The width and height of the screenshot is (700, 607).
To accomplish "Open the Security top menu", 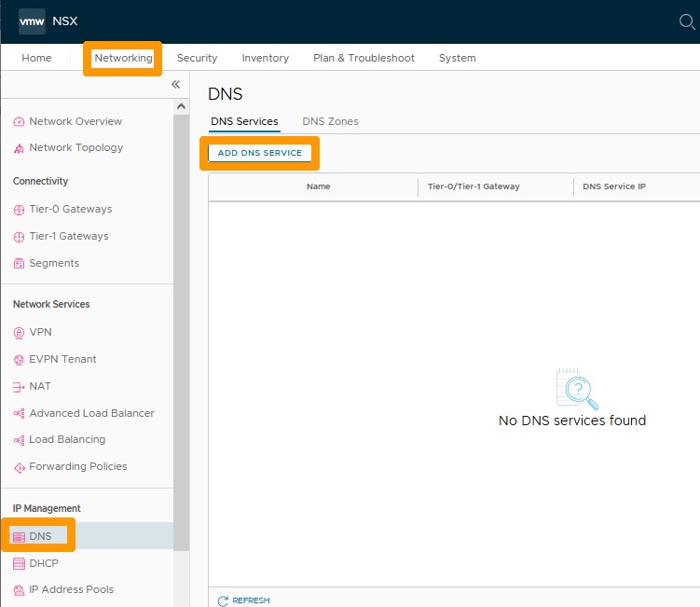I will click(197, 58).
